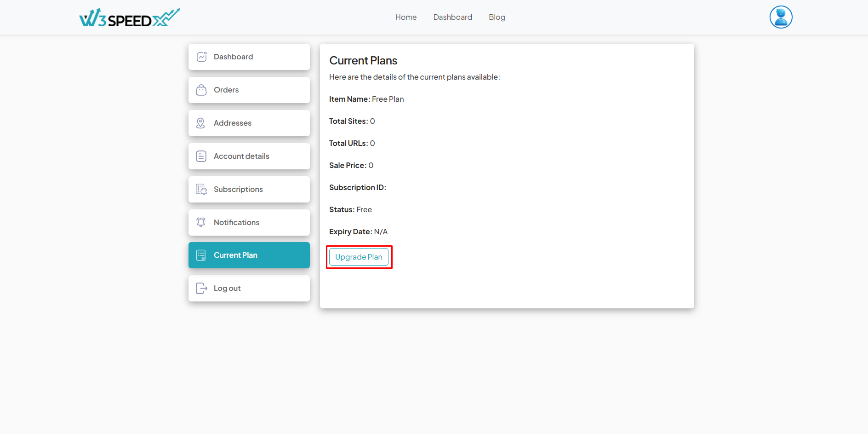Select the Addresses label in the sidebar

[x=233, y=123]
